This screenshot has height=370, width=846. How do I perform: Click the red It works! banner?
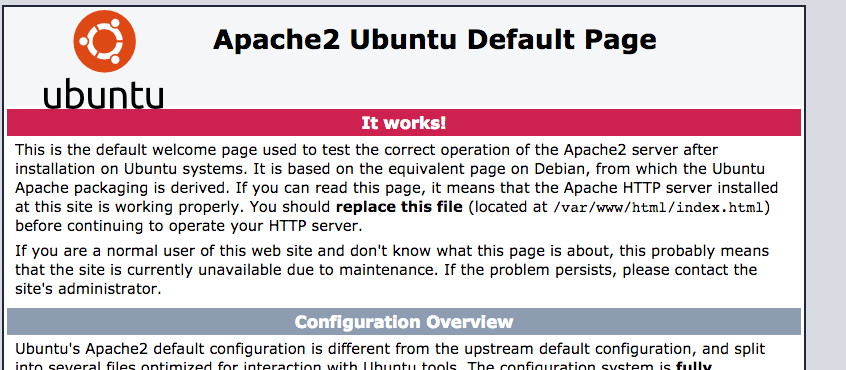coord(404,122)
